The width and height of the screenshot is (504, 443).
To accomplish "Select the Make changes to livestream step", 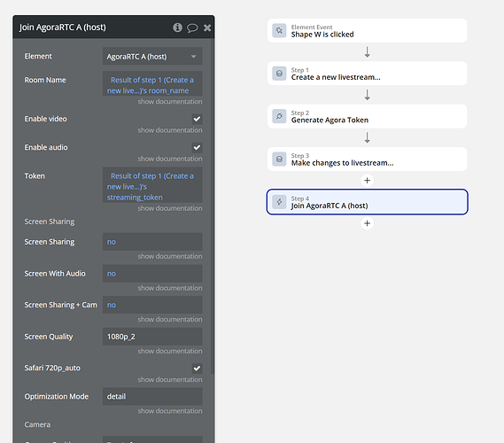I will 367,159.
